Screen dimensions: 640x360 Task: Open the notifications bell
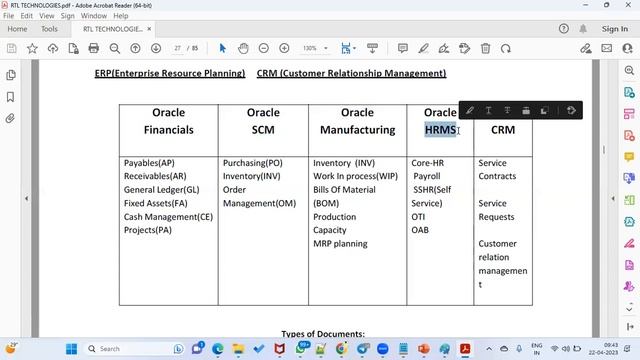click(583, 29)
